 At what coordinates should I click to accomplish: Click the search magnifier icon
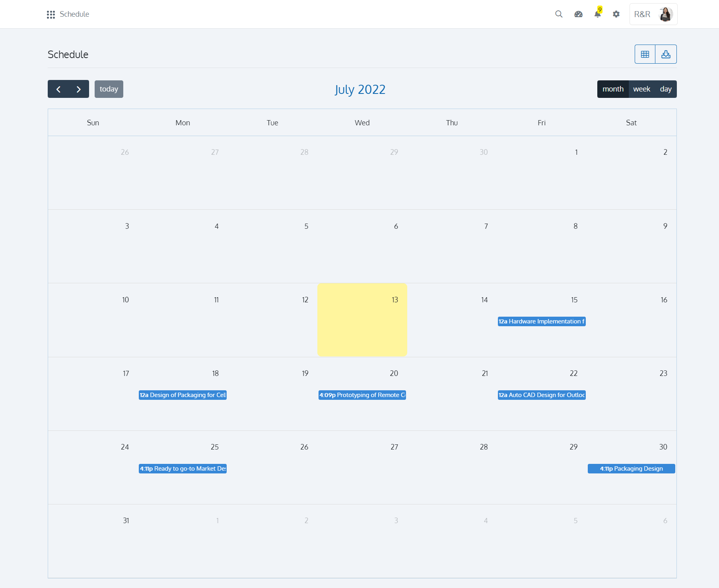point(559,14)
